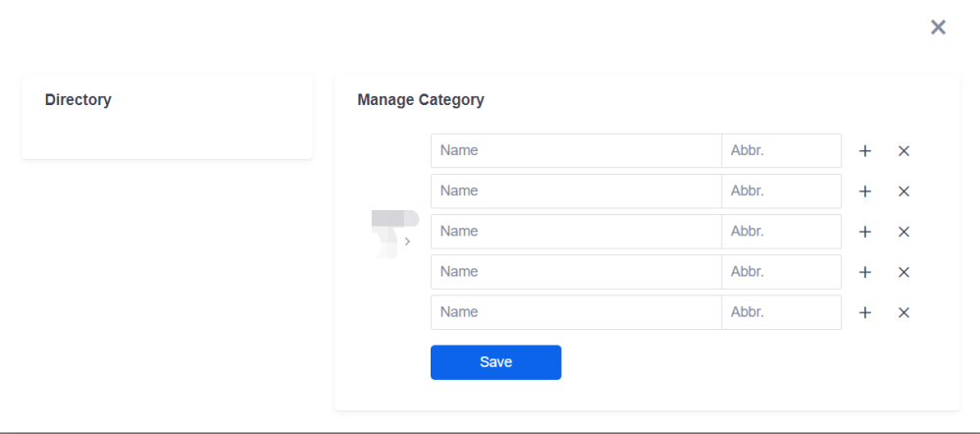
Task: Click the plus icon in the last category row
Action: click(x=865, y=312)
